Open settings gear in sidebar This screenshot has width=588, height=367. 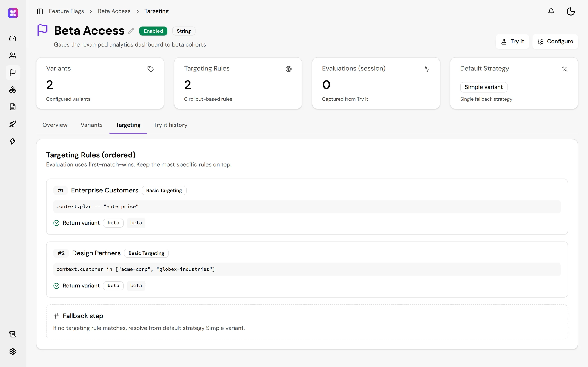point(13,351)
